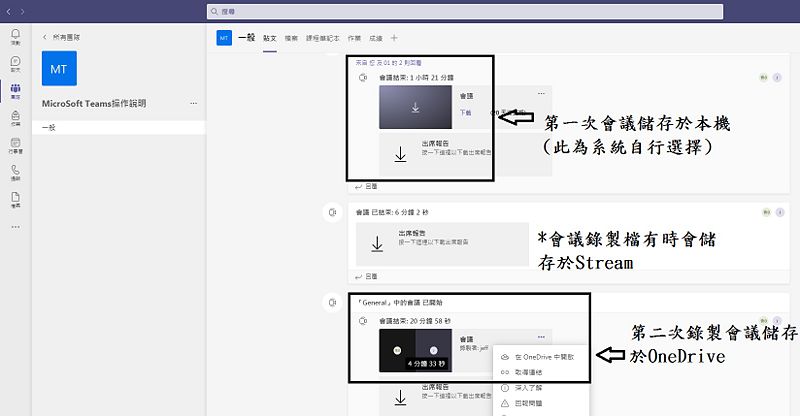Switch to the 課程筆記本 tab
The height and width of the screenshot is (416, 800).
pos(322,38)
